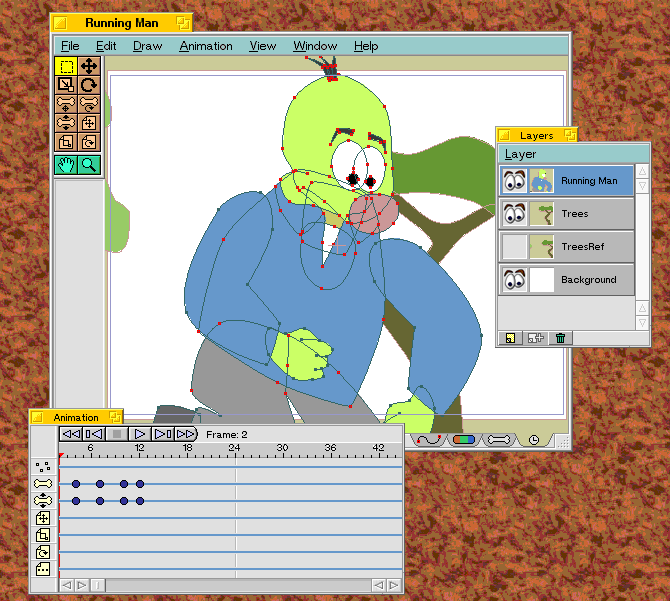Click the trash icon to delete layer
Image resolution: width=670 pixels, height=601 pixels.
pos(561,338)
